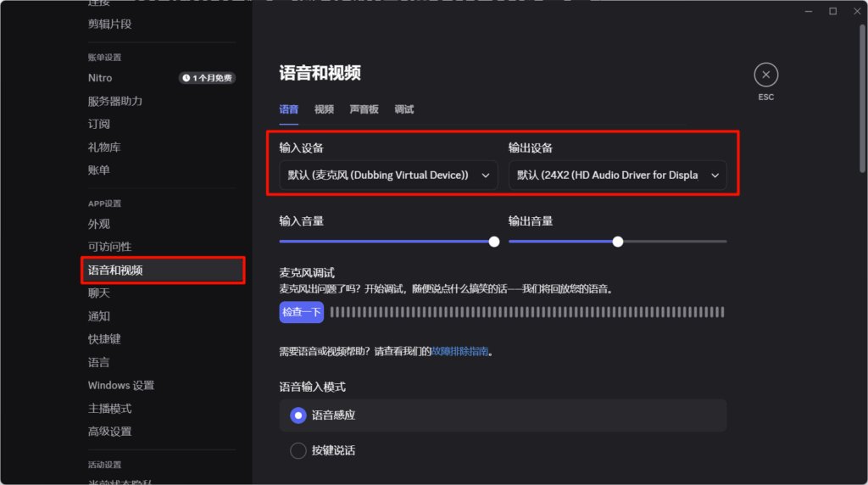Image resolution: width=868 pixels, height=485 pixels.
Task: Select the 语音感应 radio button
Action: (298, 415)
